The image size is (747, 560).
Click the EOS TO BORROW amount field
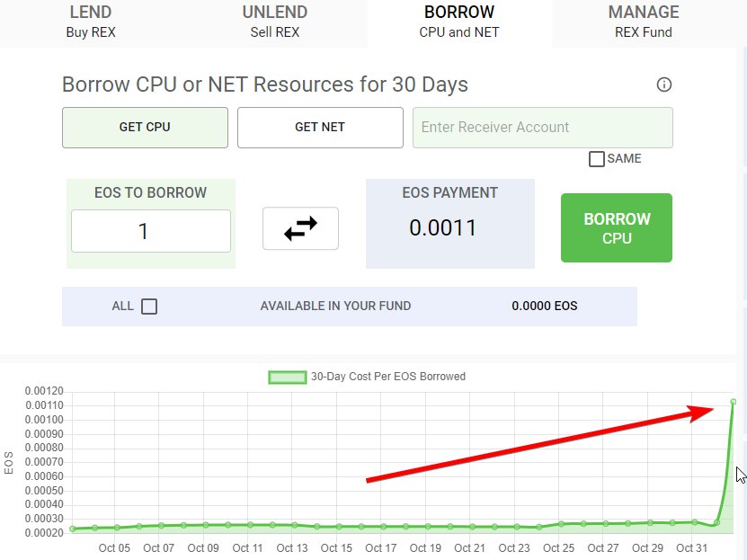pos(150,231)
